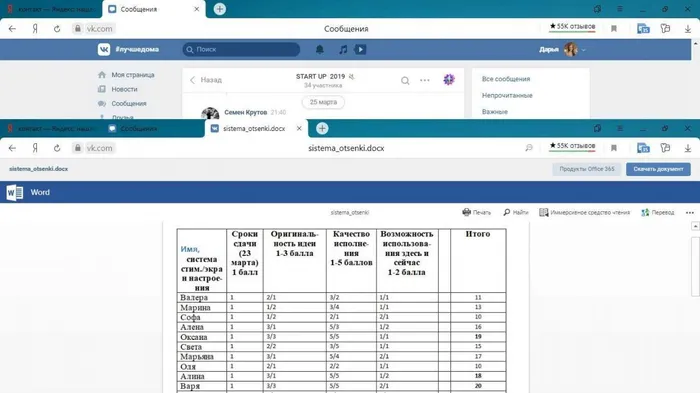
Task: Open bookmark icon in Сообщения window toolbar
Action: [x=614, y=29]
